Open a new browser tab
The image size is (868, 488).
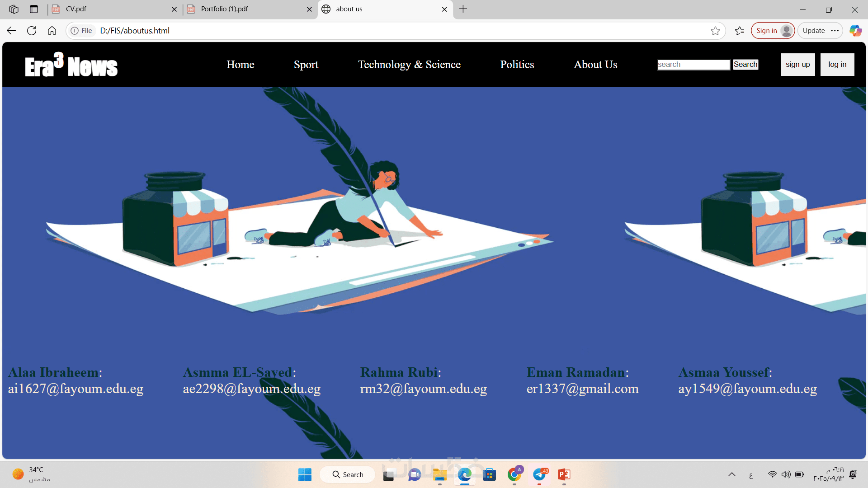click(463, 9)
